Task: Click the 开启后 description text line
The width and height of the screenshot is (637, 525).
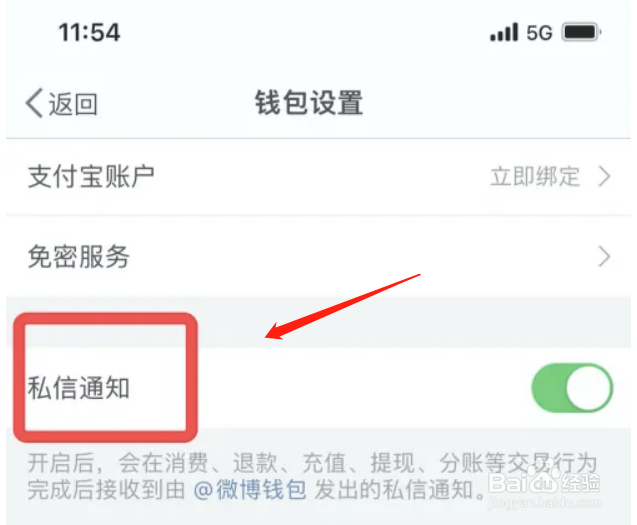Action: (x=312, y=463)
